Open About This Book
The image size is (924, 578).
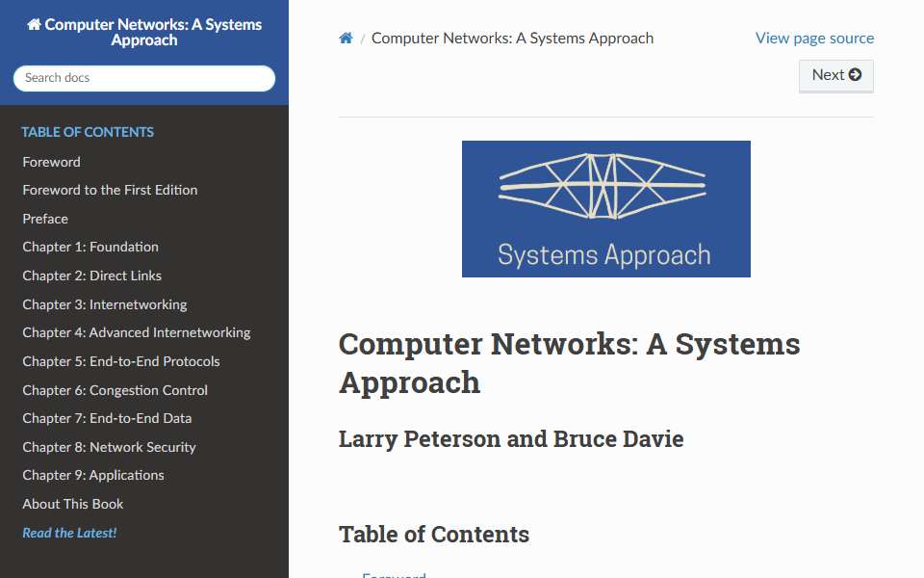coord(73,504)
